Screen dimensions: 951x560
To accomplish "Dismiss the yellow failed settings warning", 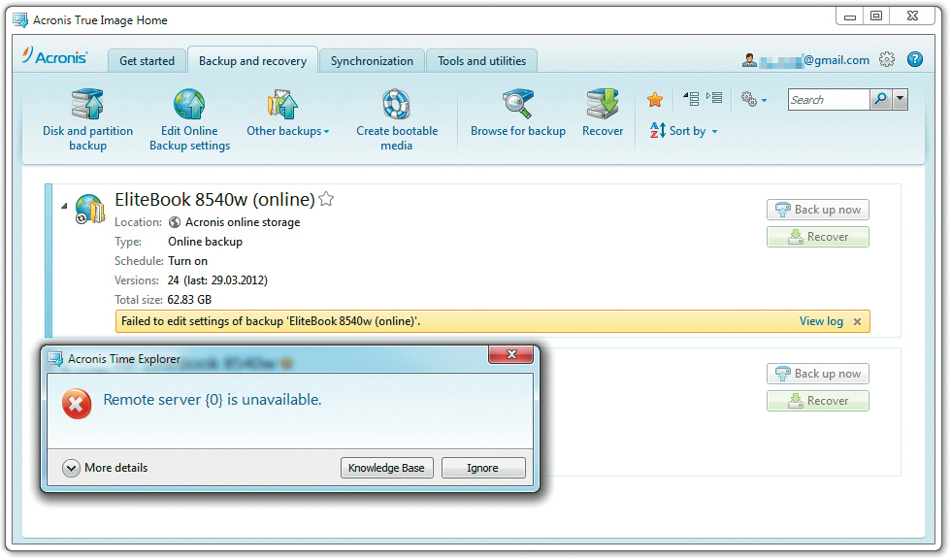I will [x=857, y=322].
